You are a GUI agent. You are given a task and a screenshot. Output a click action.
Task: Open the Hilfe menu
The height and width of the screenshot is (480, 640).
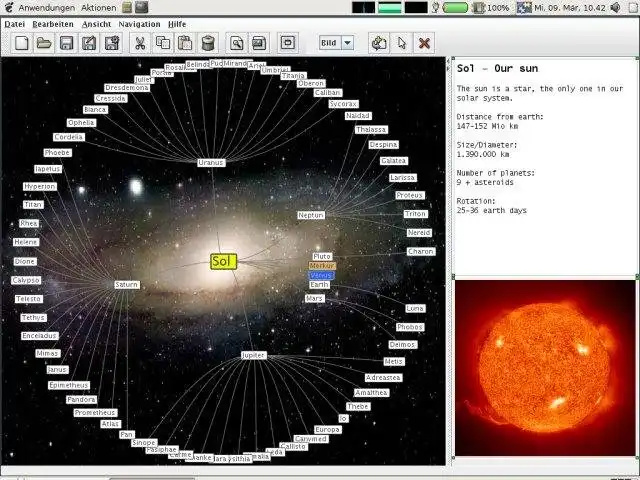[177, 24]
